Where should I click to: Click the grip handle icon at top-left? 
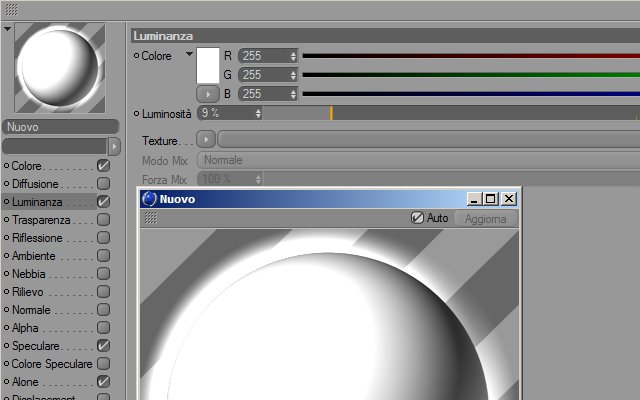[x=11, y=9]
